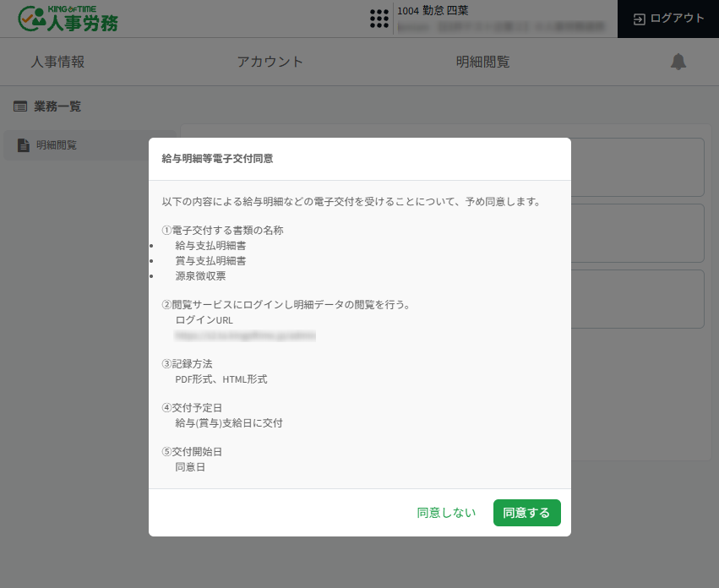Click the document icon beside sidebar 明細閲覧
This screenshot has width=719, height=588.
tap(24, 145)
